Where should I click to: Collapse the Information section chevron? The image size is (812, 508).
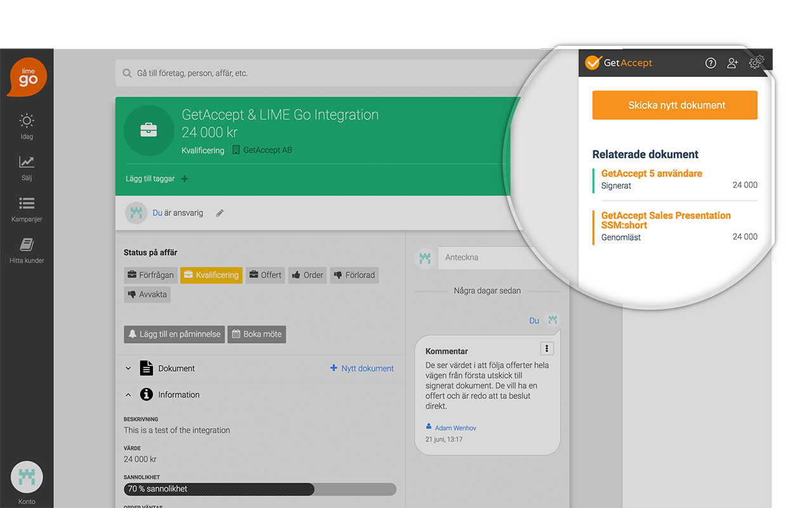(128, 395)
